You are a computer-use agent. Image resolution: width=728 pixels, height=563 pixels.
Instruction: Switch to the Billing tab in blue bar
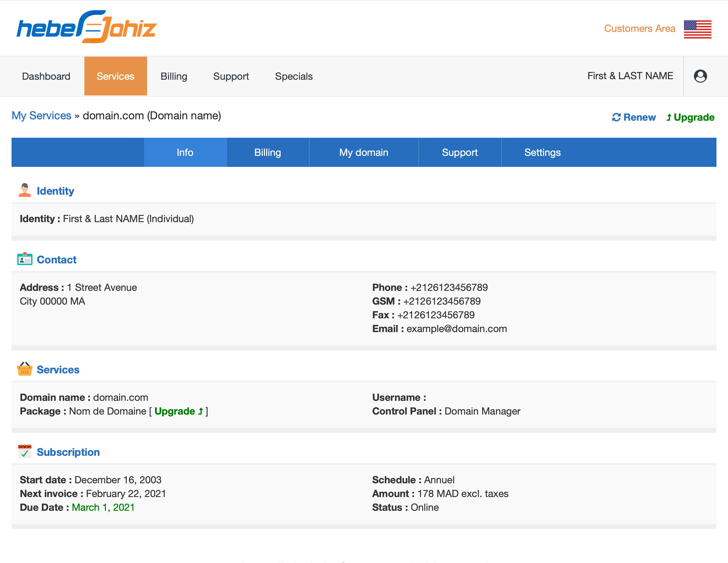tap(268, 152)
